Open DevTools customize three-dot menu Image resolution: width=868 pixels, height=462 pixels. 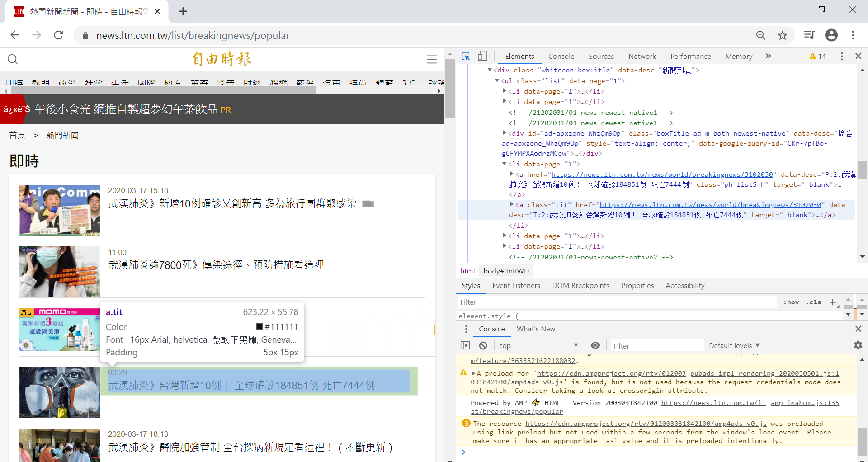tap(841, 56)
